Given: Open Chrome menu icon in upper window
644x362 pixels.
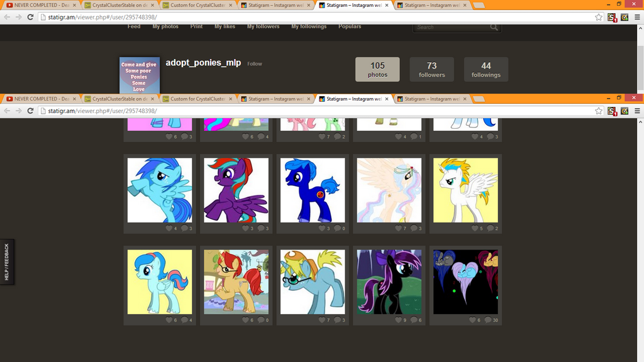Looking at the screenshot, I should [637, 17].
